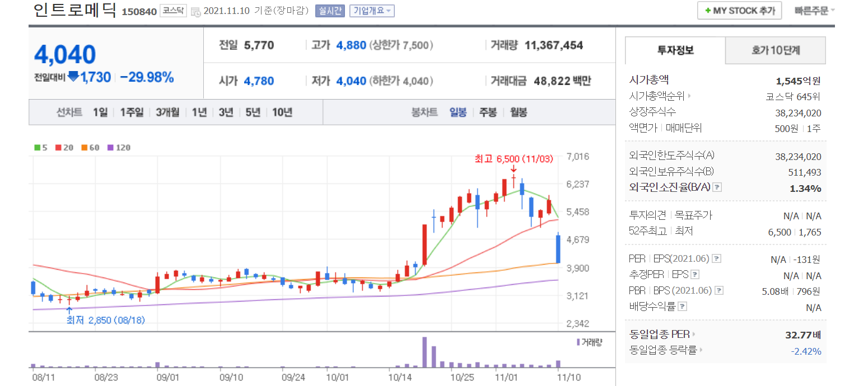Click the tallest volume bar after 10/14
The width and height of the screenshot is (868, 386).
424,352
